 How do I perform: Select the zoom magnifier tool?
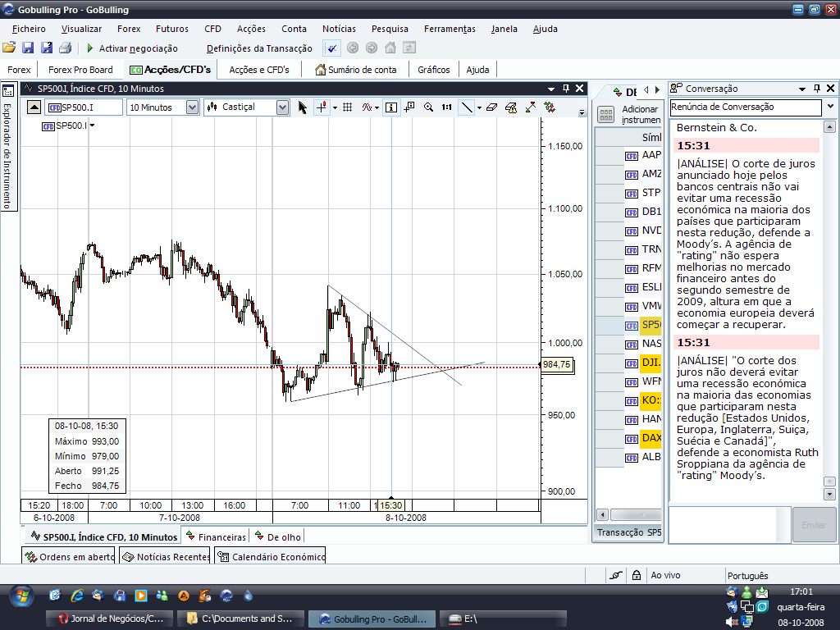(x=428, y=107)
